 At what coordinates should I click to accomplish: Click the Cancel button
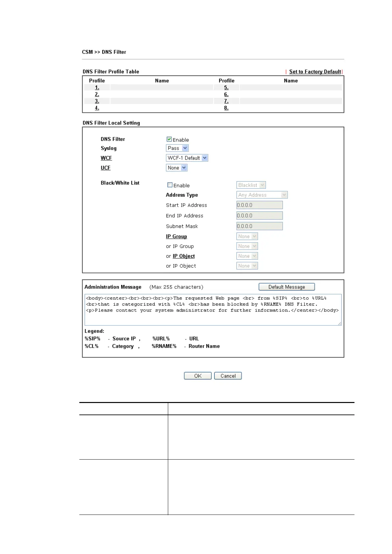(228, 376)
